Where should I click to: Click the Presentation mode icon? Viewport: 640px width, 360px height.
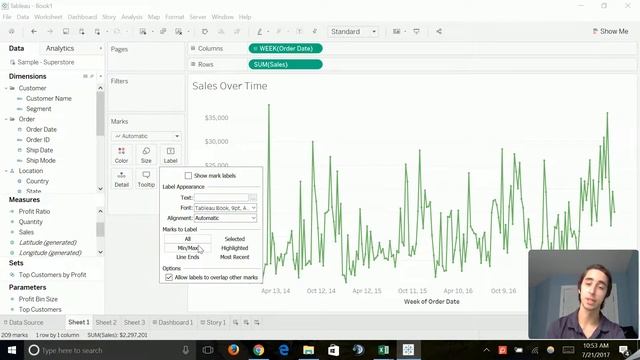(416, 31)
